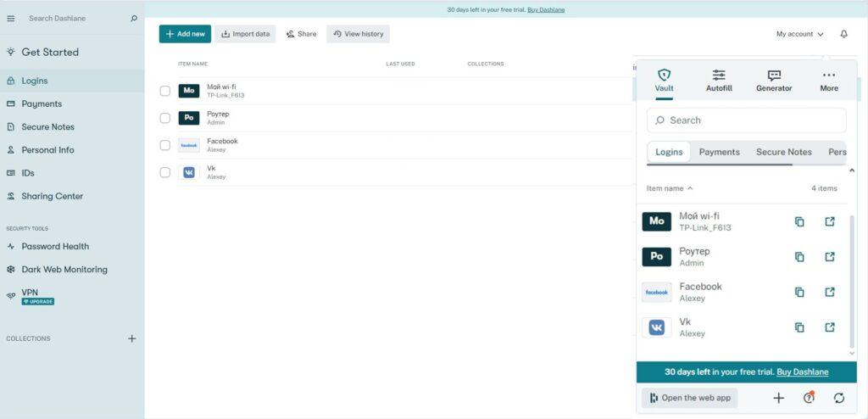Select the Vk checkbox
Screen dimensions: 868x419
point(165,172)
